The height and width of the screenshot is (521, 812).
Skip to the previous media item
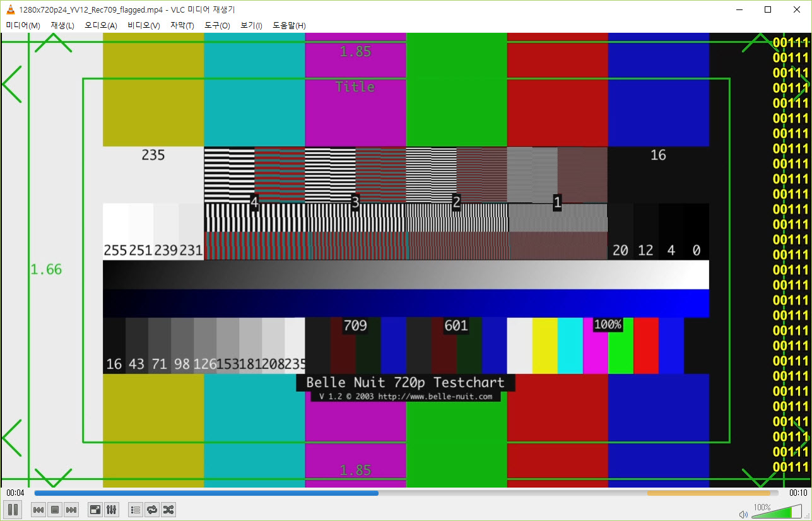38,509
